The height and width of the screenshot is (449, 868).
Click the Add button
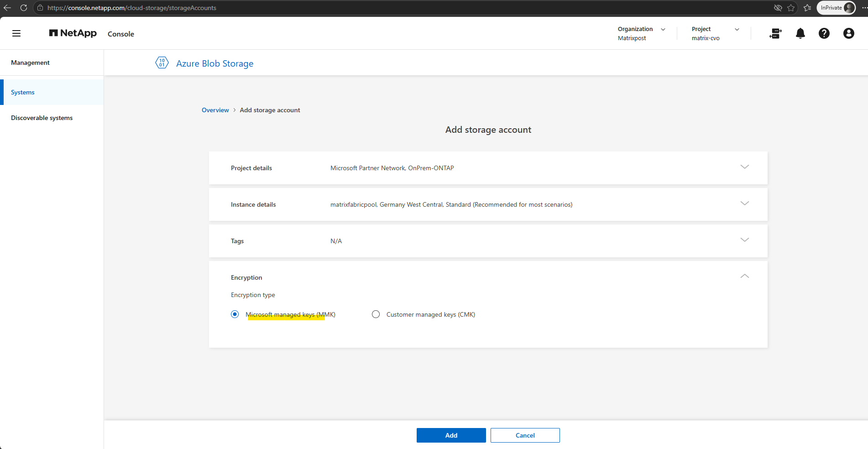[x=451, y=435]
